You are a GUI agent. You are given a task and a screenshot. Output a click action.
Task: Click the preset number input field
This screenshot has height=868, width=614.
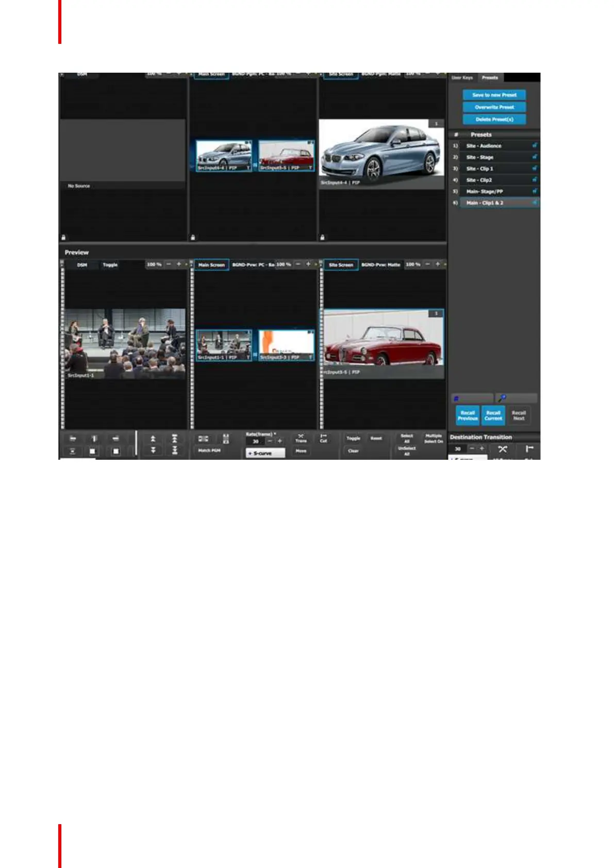click(472, 398)
